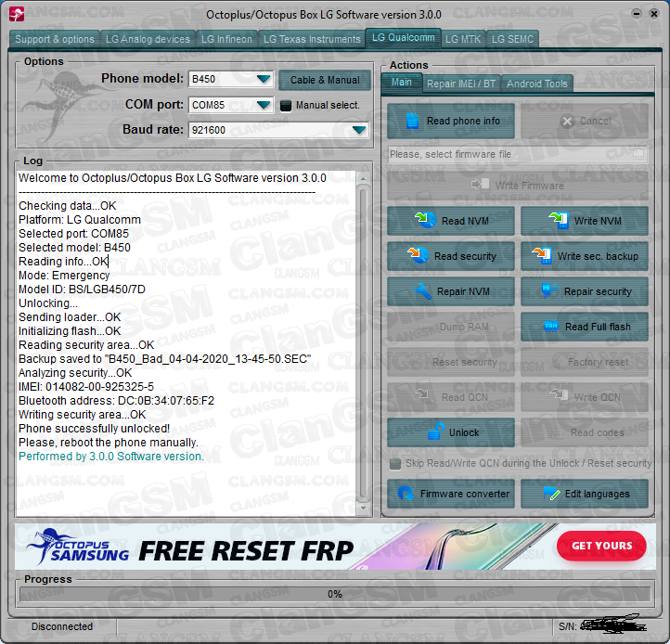670x644 pixels.
Task: Click the Read QCN arrow icon
Action: click(422, 393)
